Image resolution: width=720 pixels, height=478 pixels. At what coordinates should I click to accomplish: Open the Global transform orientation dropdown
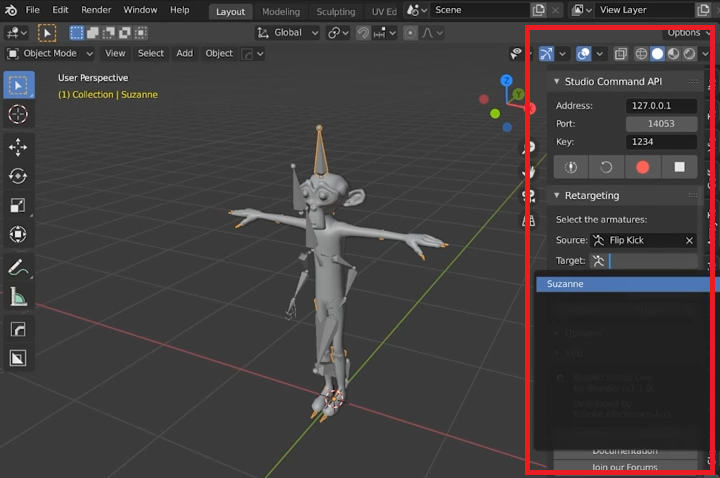pos(287,33)
